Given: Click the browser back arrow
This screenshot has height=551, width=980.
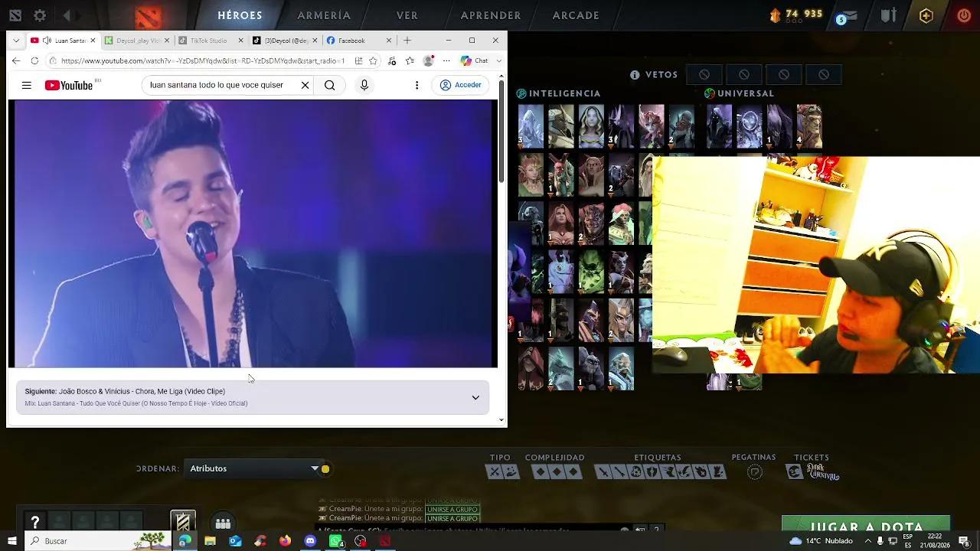Looking at the screenshot, I should pos(16,60).
